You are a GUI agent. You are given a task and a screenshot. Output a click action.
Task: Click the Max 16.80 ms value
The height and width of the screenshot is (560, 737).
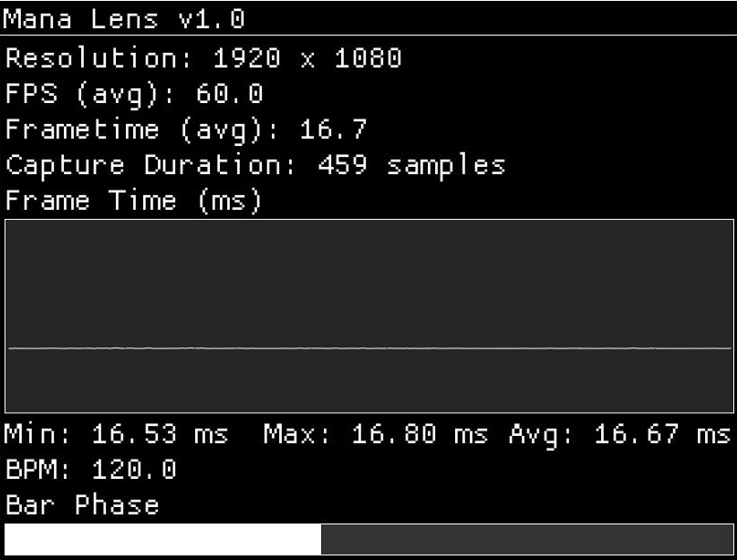pyautogui.click(x=376, y=434)
